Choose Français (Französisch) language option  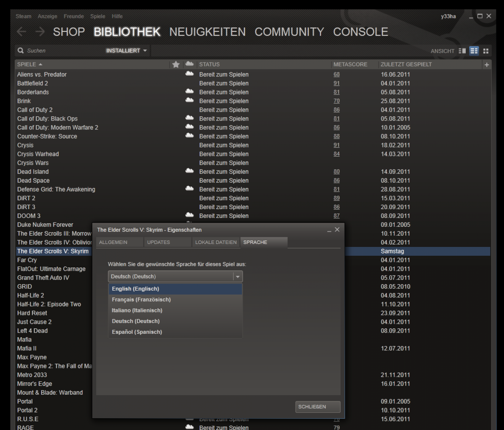[x=175, y=300]
